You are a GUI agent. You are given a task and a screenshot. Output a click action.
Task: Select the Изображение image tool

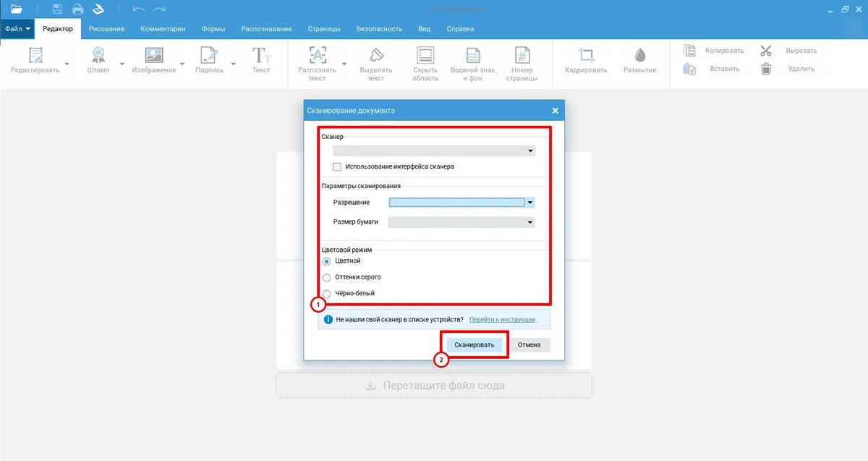(x=153, y=56)
